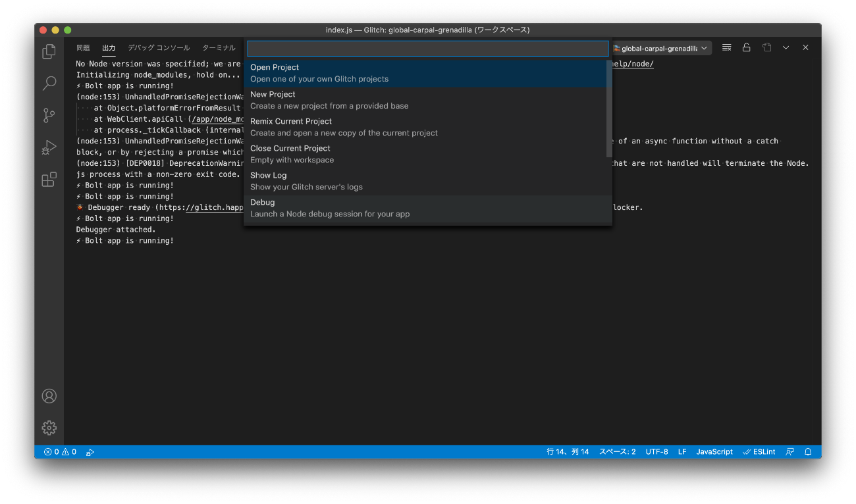
Task: Click 'Initializing node_modules, hold on...' line
Action: [x=158, y=75]
